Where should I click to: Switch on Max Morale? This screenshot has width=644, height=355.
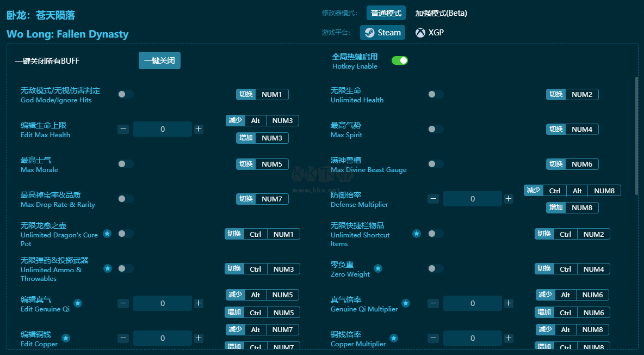pos(126,164)
